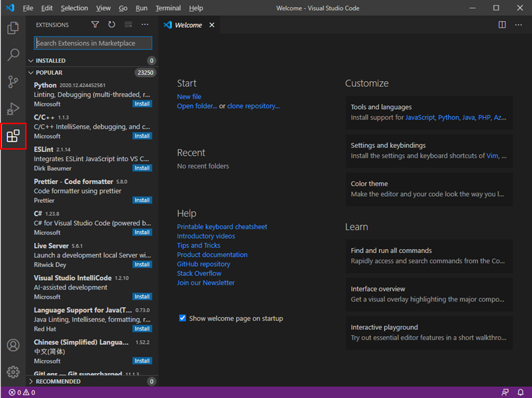Select the ESLint extension entry title
Image resolution: width=532 pixels, height=398 pixels.
tap(44, 149)
